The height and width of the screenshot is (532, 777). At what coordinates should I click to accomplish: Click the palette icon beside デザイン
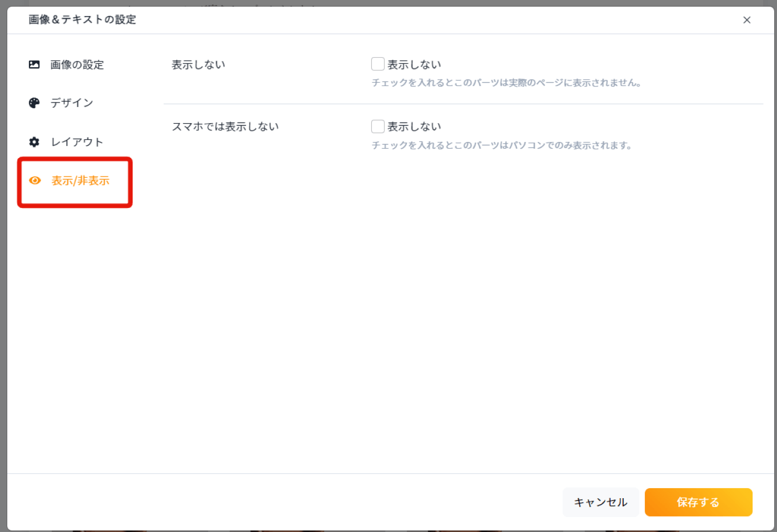[34, 103]
